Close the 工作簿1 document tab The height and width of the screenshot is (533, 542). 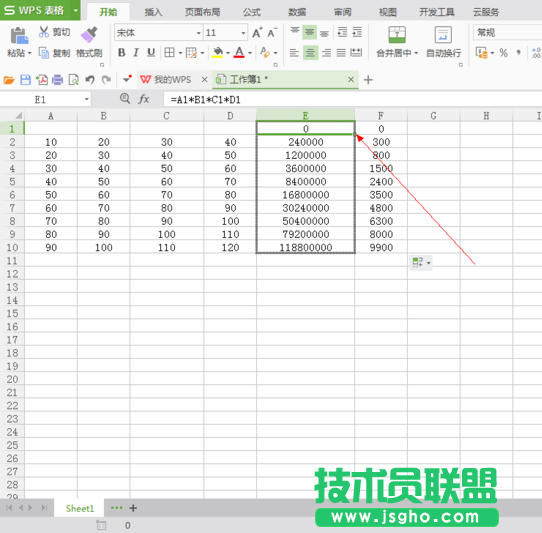coord(351,80)
